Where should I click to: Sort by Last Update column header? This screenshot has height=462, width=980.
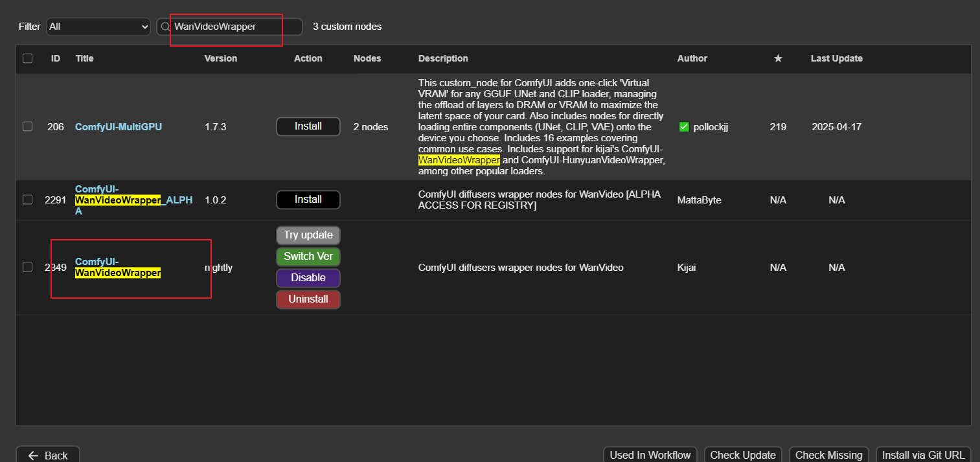836,58
